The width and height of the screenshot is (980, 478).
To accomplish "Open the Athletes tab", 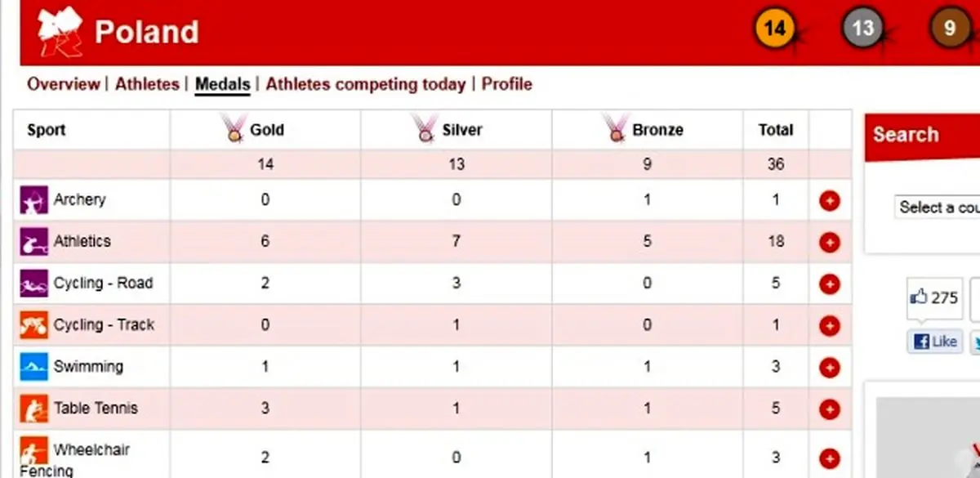I will pyautogui.click(x=147, y=84).
